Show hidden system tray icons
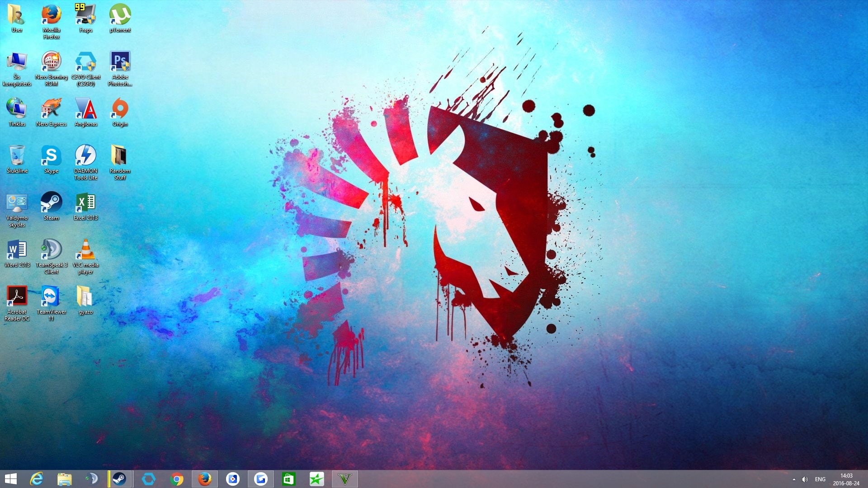The width and height of the screenshot is (868, 488). (794, 479)
